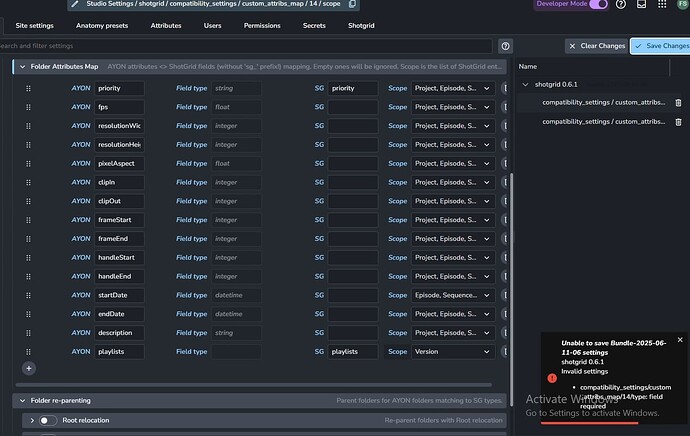Open the user avatar menu
The height and width of the screenshot is (436, 690).
point(683,4)
